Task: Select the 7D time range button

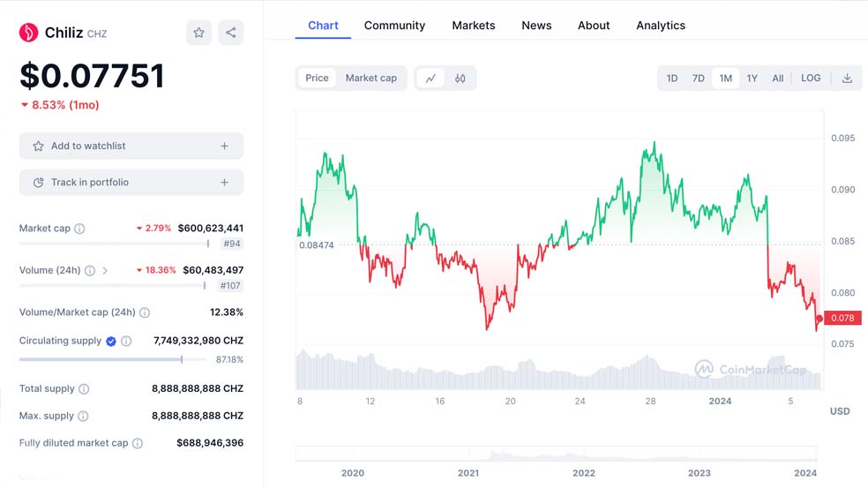Action: pyautogui.click(x=698, y=78)
